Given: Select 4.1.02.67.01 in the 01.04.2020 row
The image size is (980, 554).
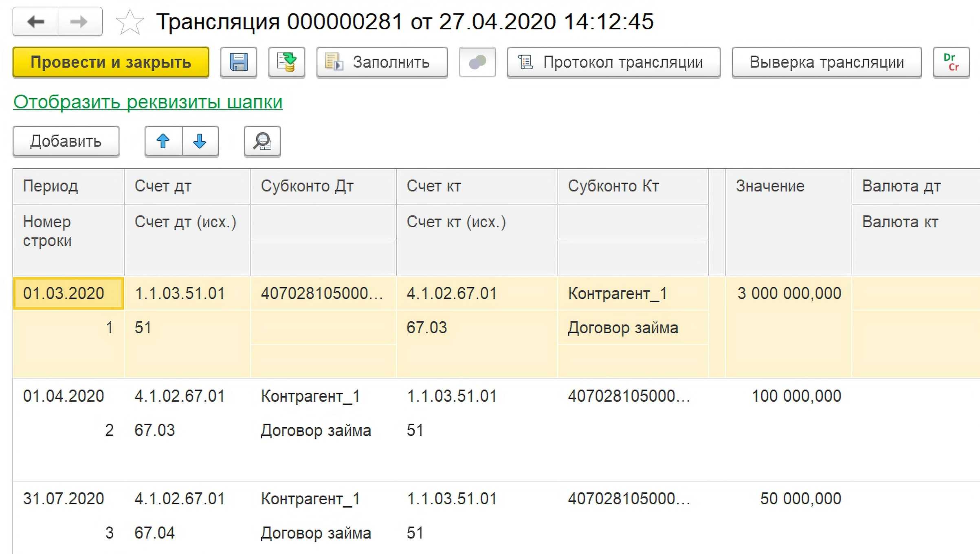Looking at the screenshot, I should pos(187,396).
